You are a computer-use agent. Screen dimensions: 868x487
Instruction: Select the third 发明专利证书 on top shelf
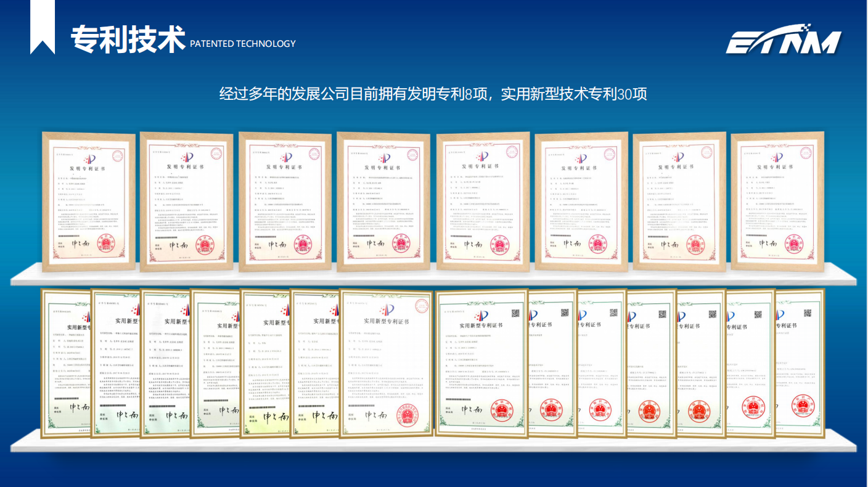tap(284, 200)
